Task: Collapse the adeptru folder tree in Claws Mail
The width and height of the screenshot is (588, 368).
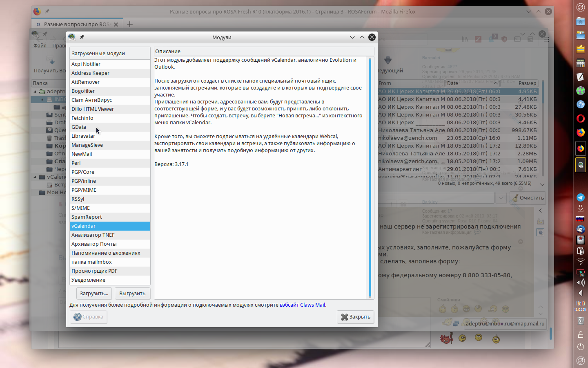Action: pyautogui.click(x=35, y=92)
